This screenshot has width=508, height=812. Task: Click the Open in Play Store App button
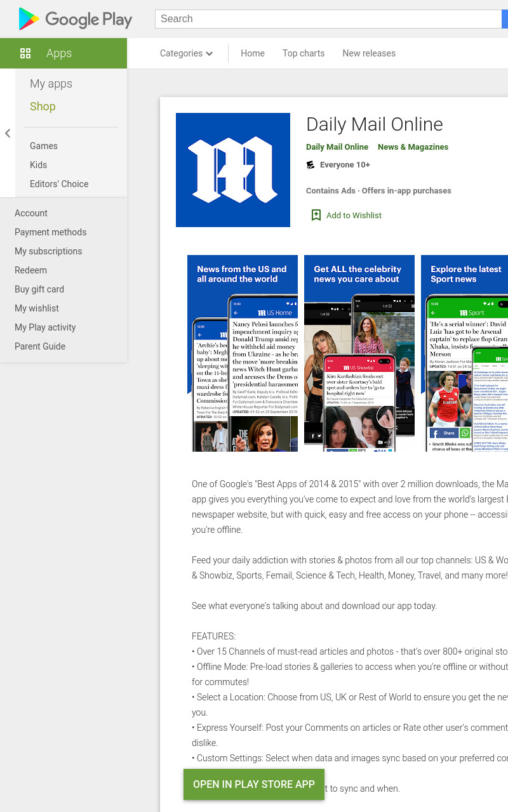(254, 785)
